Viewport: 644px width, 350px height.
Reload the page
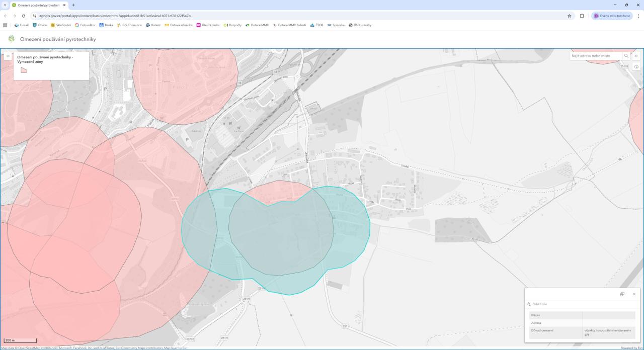(23, 16)
